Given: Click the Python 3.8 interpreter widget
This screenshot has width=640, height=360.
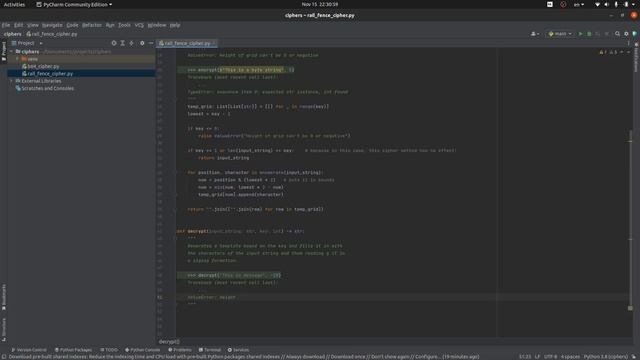Looking at the screenshot, I should (606, 357).
